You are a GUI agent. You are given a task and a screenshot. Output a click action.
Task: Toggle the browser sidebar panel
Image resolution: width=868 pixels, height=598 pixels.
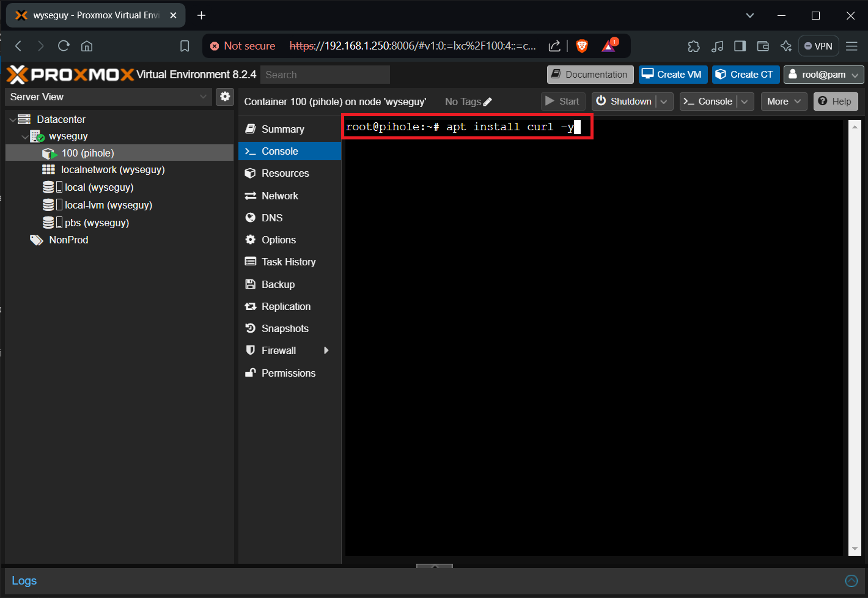740,46
